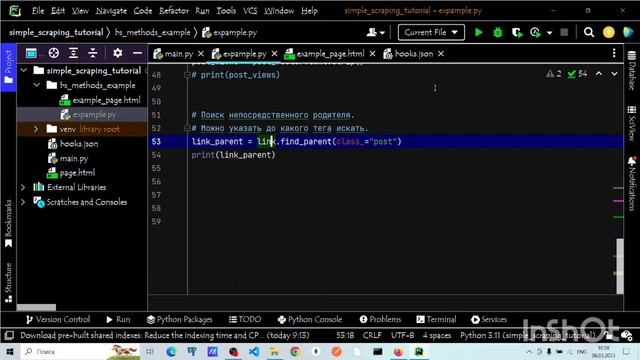
Task: Open the user account icon menu
Action: (x=376, y=32)
